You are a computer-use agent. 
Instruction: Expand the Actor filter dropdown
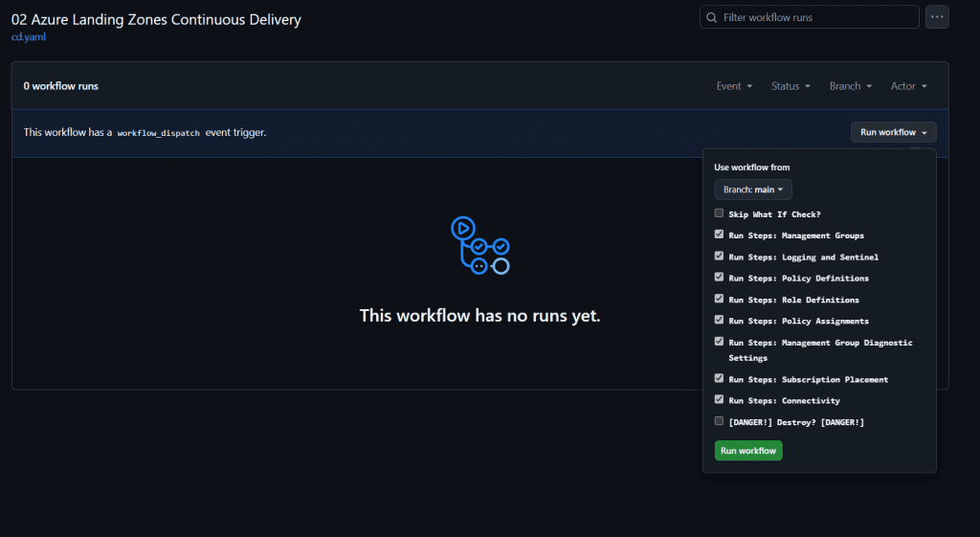(x=908, y=86)
